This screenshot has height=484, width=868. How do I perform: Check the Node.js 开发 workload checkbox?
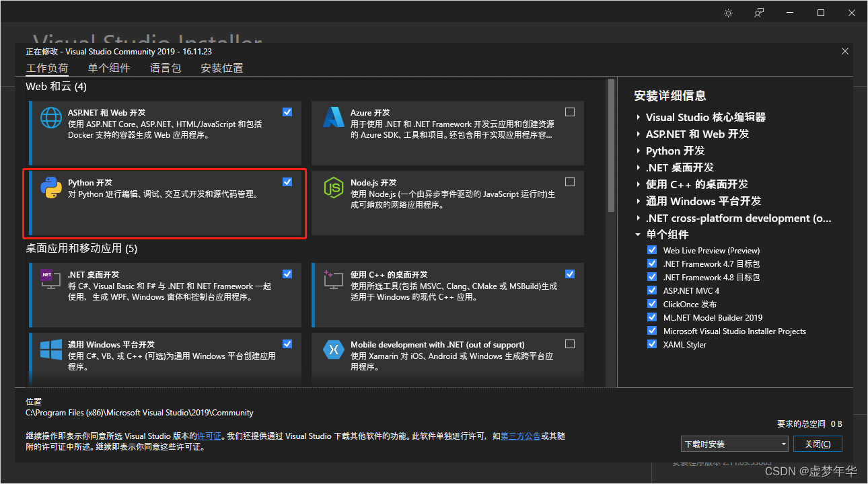(570, 182)
